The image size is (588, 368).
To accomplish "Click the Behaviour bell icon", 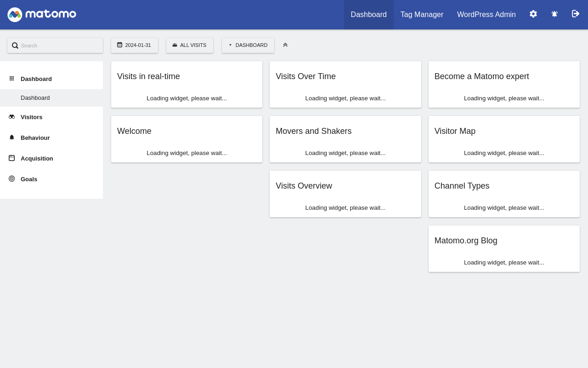I will [x=11, y=138].
